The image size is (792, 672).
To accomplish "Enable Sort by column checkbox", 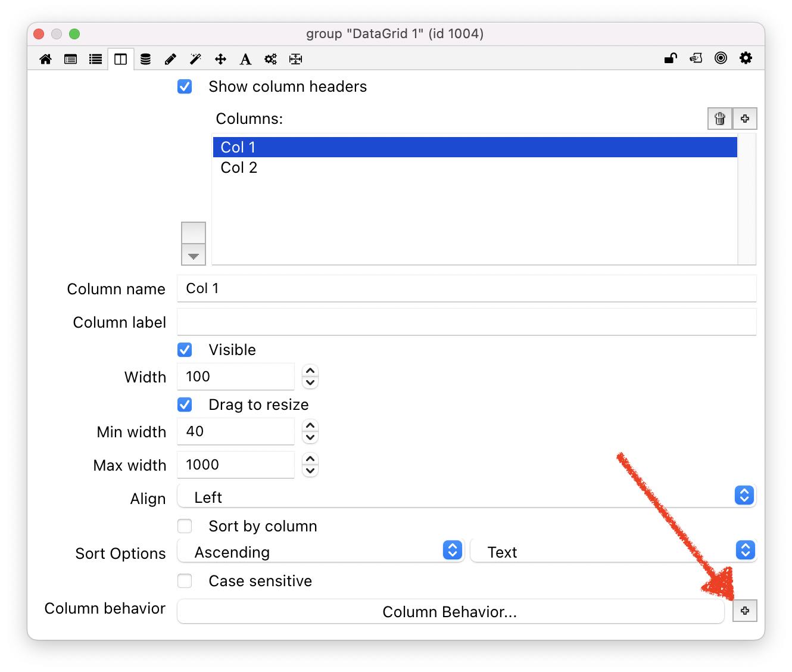I will [x=185, y=526].
